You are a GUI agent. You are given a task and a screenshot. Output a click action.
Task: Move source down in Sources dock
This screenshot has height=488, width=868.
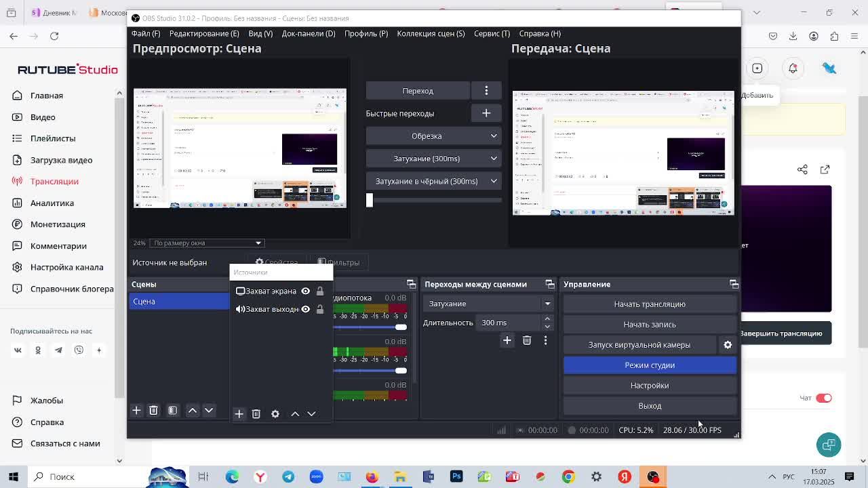(x=311, y=413)
